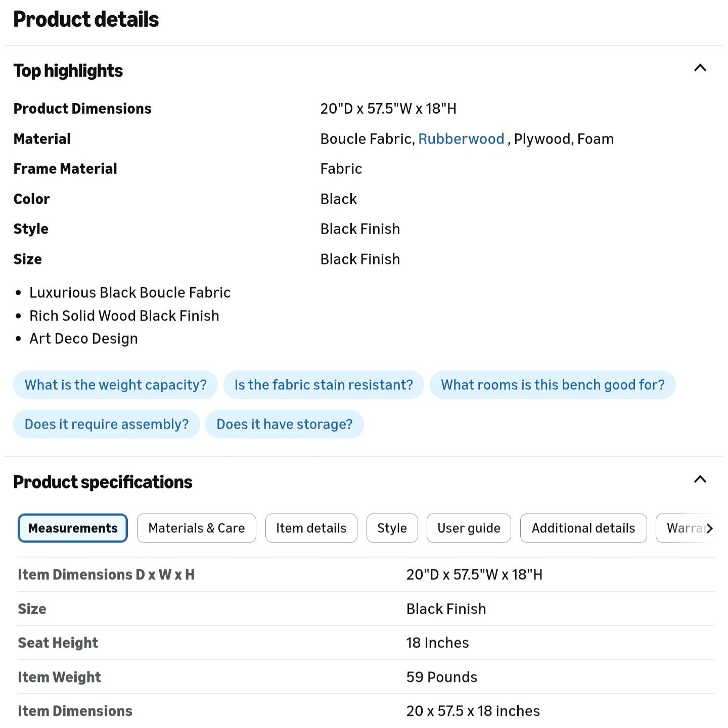Ask "Is the fabric stain resistant?"
728x728 pixels.
click(x=324, y=385)
